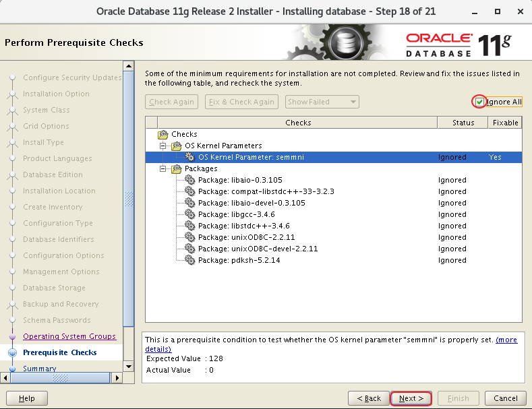Open the Show Failed dropdown
The height and width of the screenshot is (409, 532).
(x=322, y=102)
